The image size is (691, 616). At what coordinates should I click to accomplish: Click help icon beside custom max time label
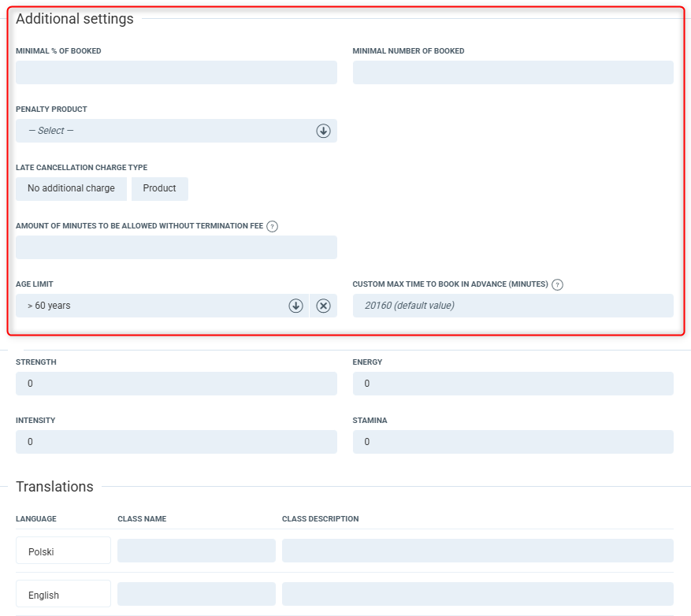[x=557, y=284]
